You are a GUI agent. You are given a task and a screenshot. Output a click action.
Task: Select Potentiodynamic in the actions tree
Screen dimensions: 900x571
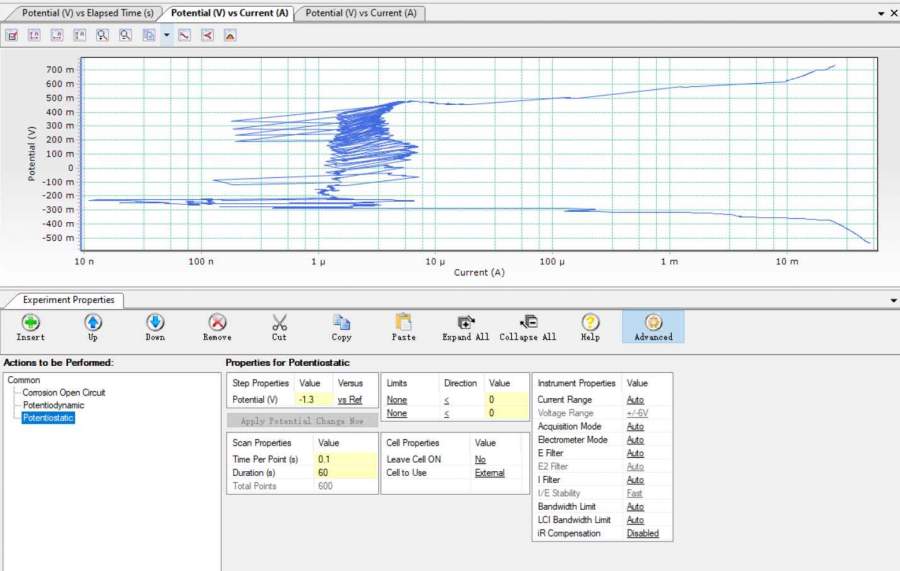point(53,405)
